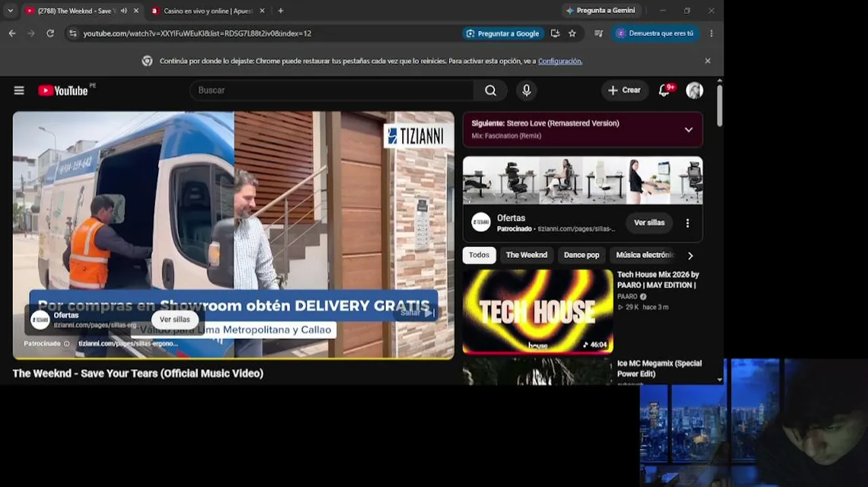The height and width of the screenshot is (487, 868).
Task: Start voice search with the microphone icon
Action: [x=527, y=91]
